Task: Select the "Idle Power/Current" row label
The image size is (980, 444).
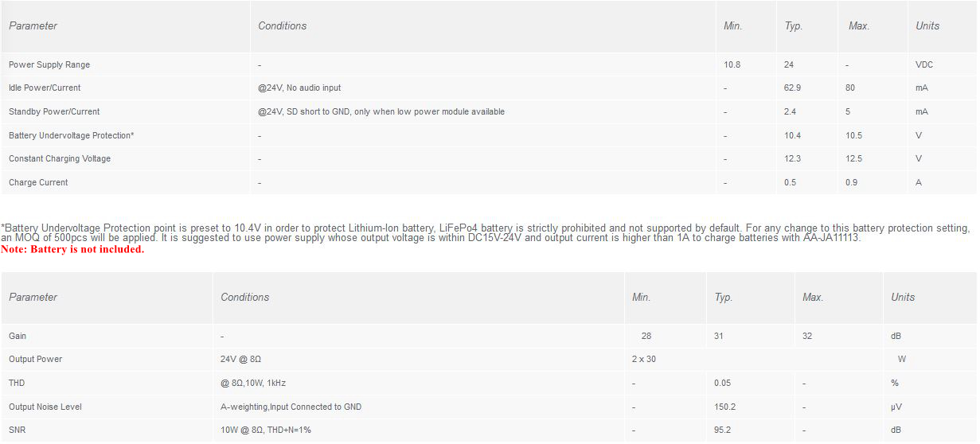Action: click(x=45, y=88)
